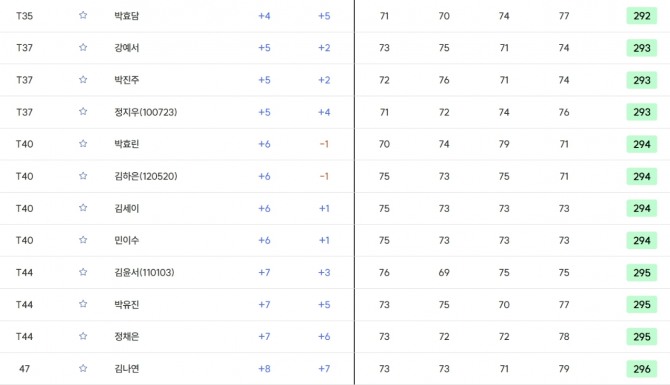Star the row of 김윤서(110103)
Screen dimensions: 670x385
(x=83, y=272)
